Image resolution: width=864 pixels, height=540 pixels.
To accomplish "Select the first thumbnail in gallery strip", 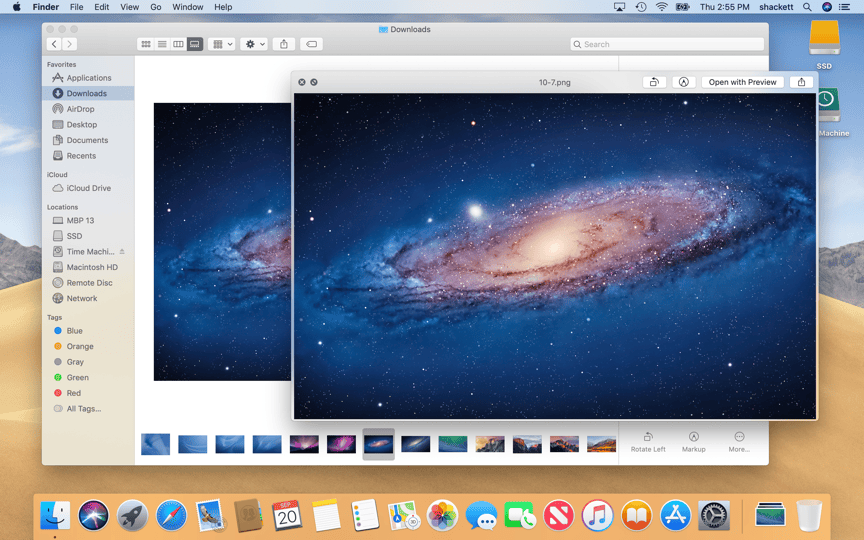I will click(x=155, y=444).
